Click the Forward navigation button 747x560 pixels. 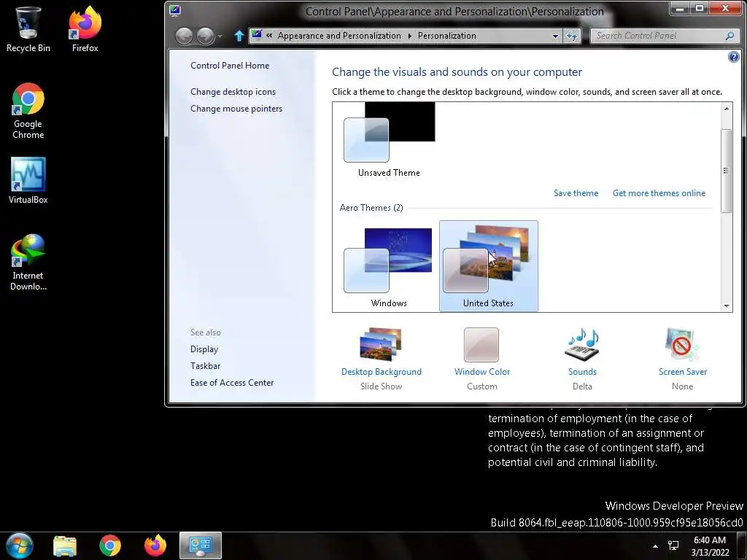[x=205, y=36]
